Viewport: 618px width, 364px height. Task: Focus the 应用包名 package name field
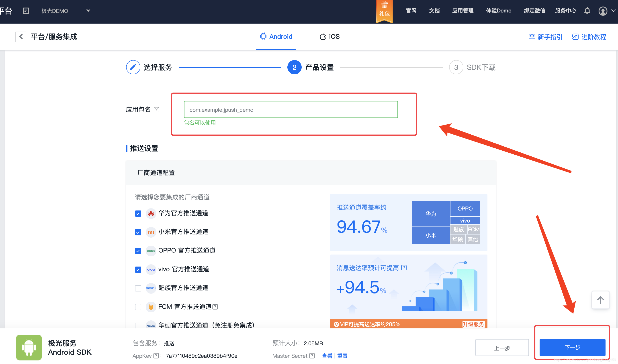pos(291,109)
